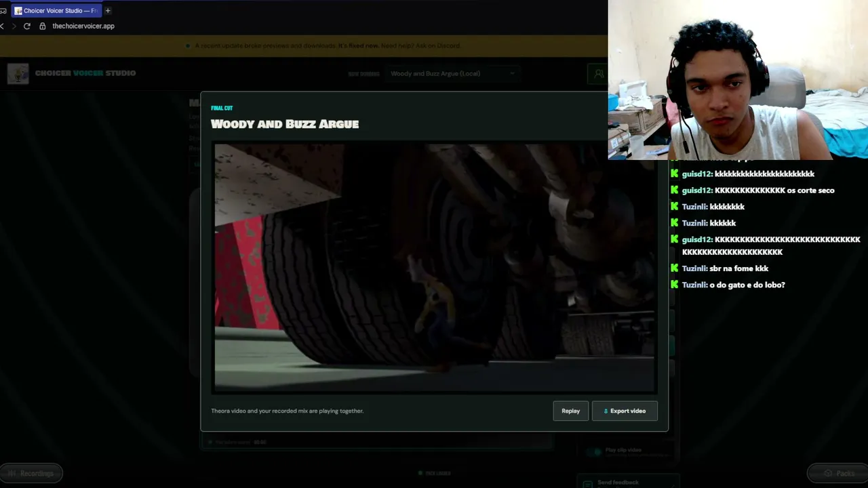Click the announcement banner about fixed previews
868x488 pixels.
click(304, 45)
